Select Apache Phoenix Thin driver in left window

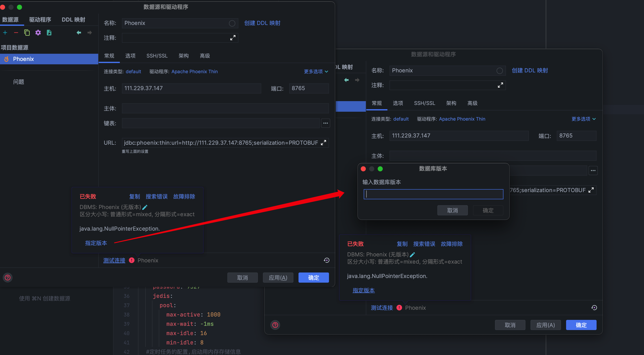coord(195,72)
